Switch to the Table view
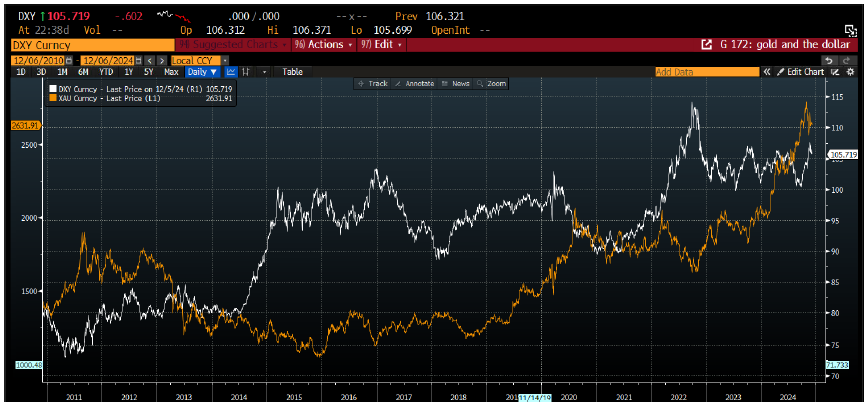The height and width of the screenshot is (404, 866). [x=292, y=72]
